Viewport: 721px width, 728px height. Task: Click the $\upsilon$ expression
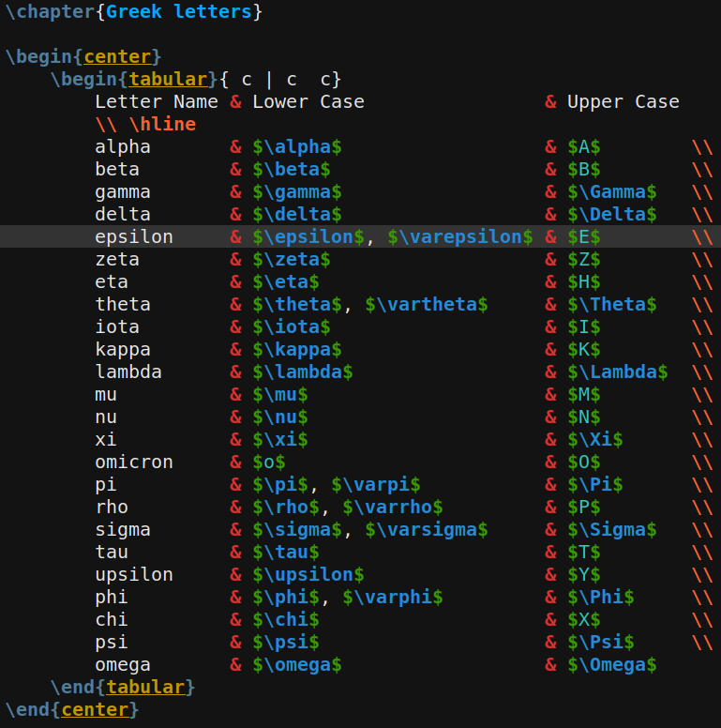coord(308,575)
